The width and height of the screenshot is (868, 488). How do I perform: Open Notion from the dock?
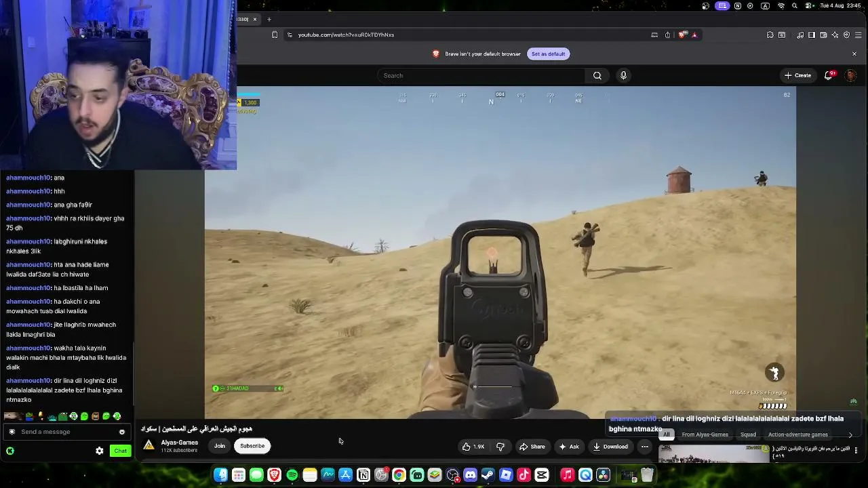pyautogui.click(x=363, y=475)
